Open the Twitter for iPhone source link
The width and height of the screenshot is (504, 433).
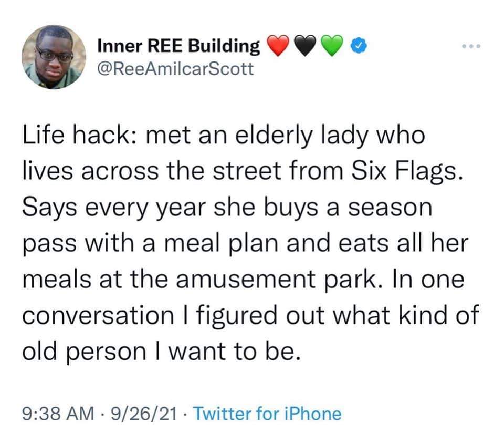268,414
